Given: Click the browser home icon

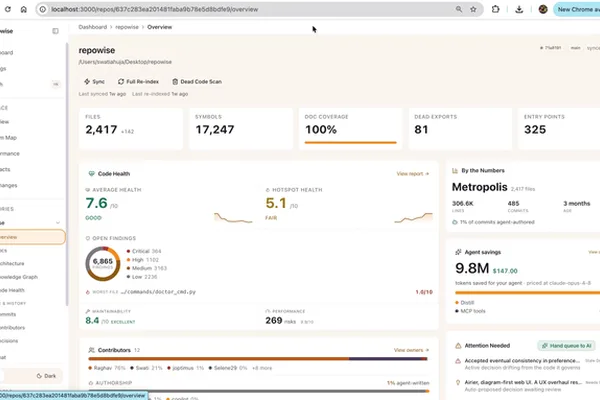Looking at the screenshot, I should tap(24, 9).
